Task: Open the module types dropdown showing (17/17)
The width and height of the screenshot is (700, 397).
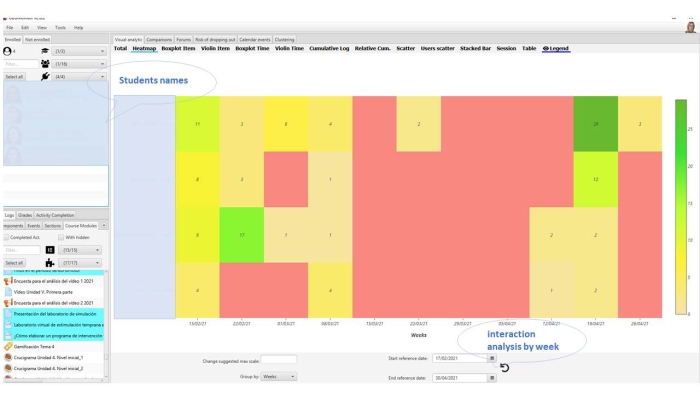Action: tap(79, 263)
